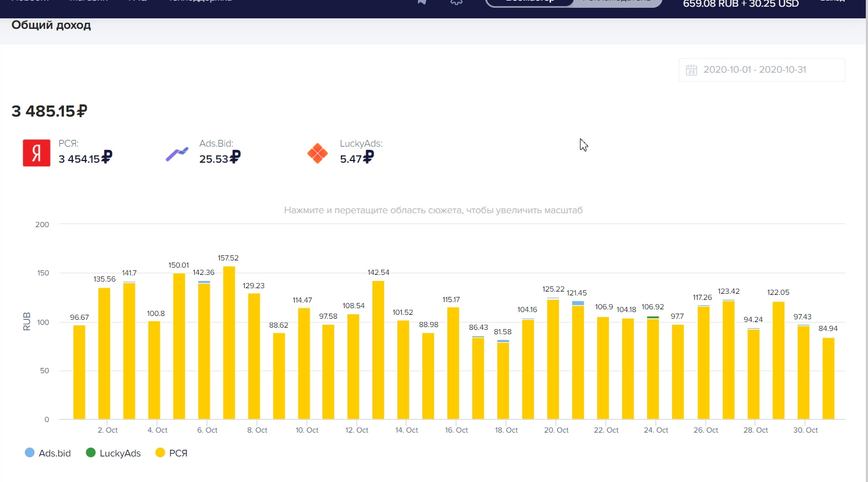Toggle the РСЯ series in the legend
Image resolution: width=868 pixels, height=482 pixels.
pos(171,453)
